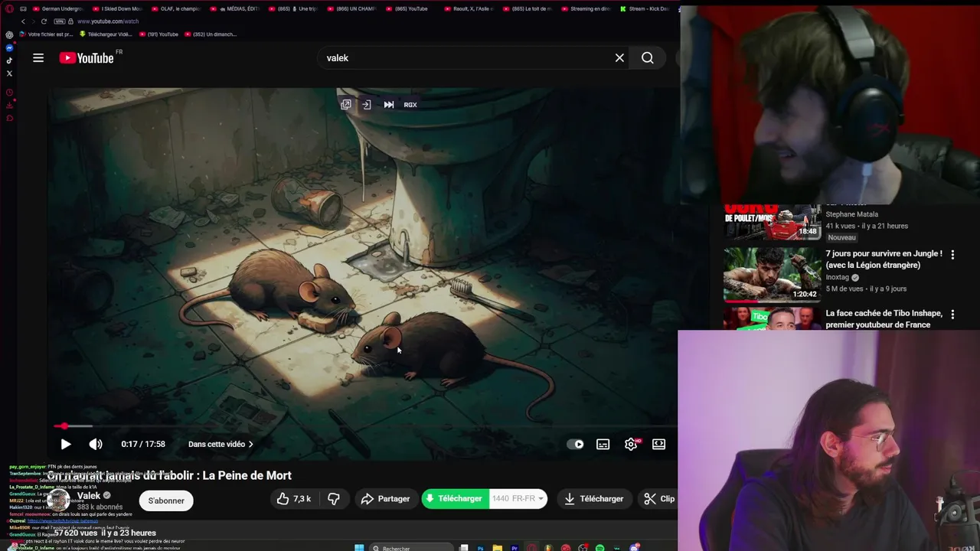Open the '(191) YouTube' bookmark
The width and height of the screenshot is (980, 551).
click(159, 34)
